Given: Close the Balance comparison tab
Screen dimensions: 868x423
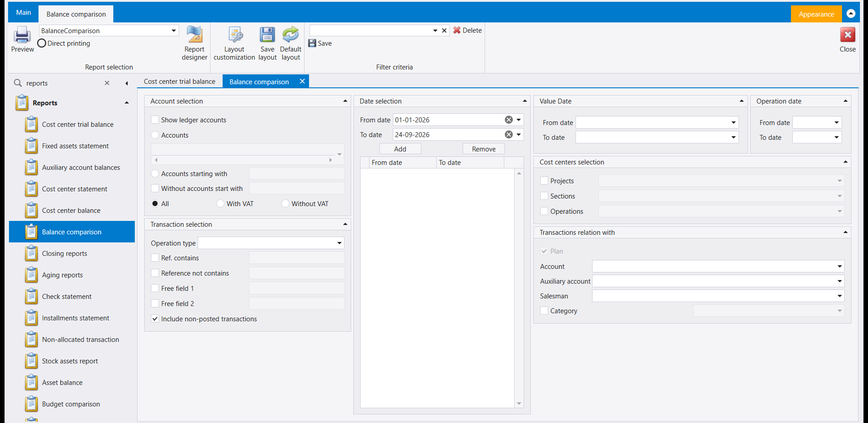Looking at the screenshot, I should (302, 81).
